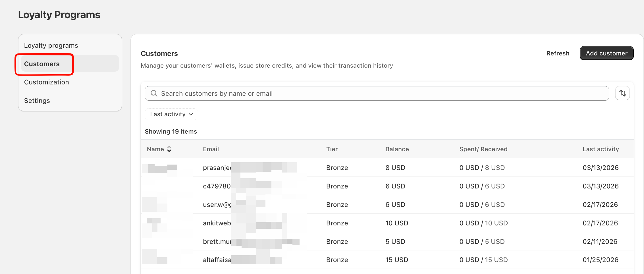Select the 0 USD / 10 USD cell
The image size is (644, 274).
483,223
